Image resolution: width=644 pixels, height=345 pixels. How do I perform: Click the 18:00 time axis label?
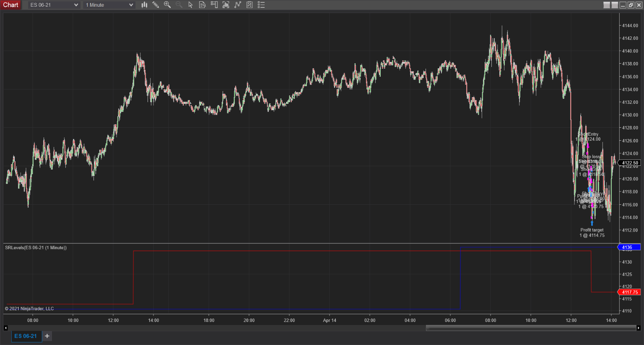[x=209, y=320]
